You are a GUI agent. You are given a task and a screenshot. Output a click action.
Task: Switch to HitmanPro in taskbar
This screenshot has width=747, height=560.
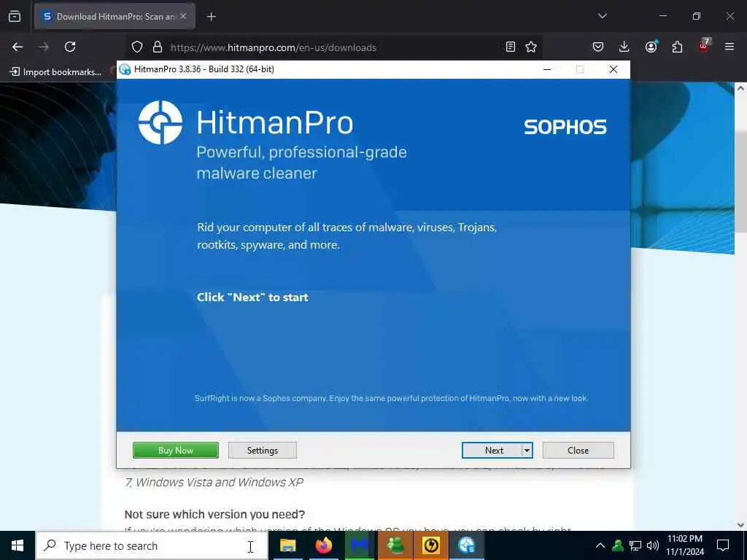467,545
